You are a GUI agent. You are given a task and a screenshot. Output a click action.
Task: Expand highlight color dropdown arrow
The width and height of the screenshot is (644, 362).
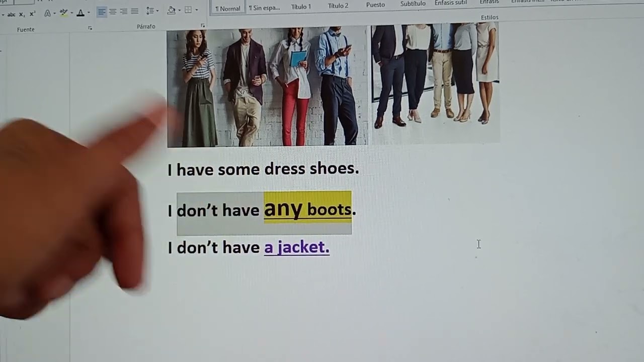point(72,13)
